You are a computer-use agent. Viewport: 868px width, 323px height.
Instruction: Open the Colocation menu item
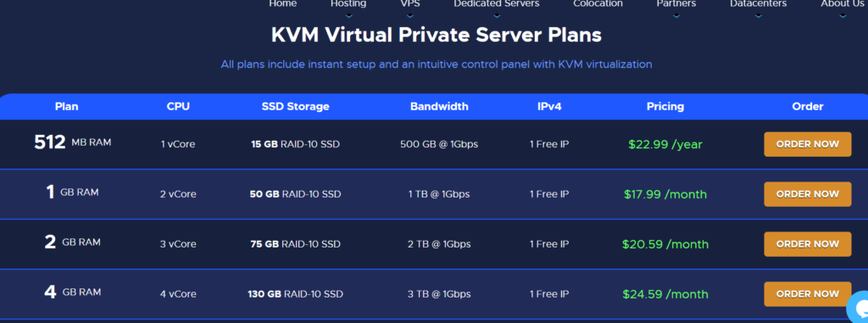click(x=598, y=4)
